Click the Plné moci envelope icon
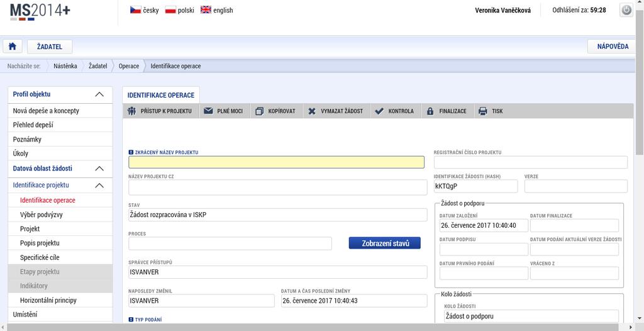Image resolution: width=644 pixels, height=331 pixels. [x=208, y=111]
